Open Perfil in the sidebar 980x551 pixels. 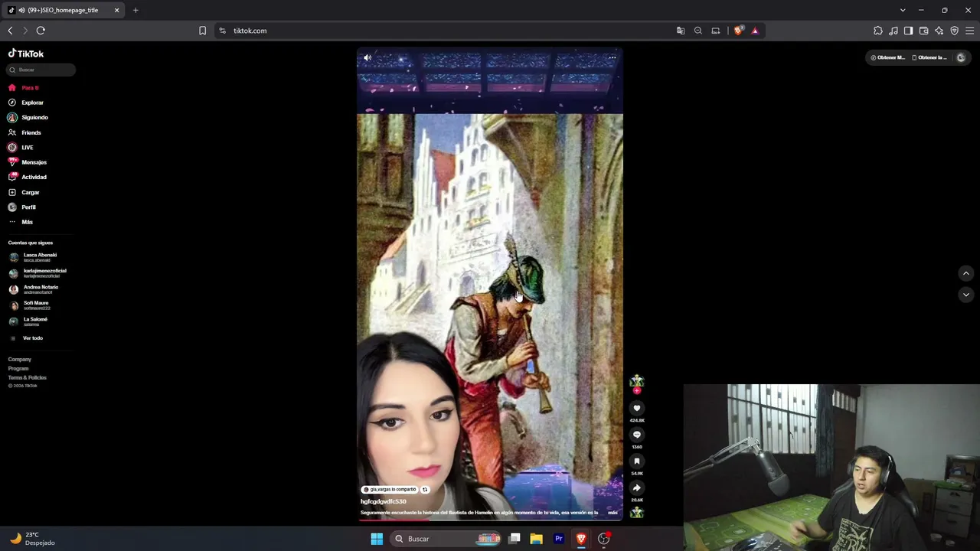click(28, 207)
